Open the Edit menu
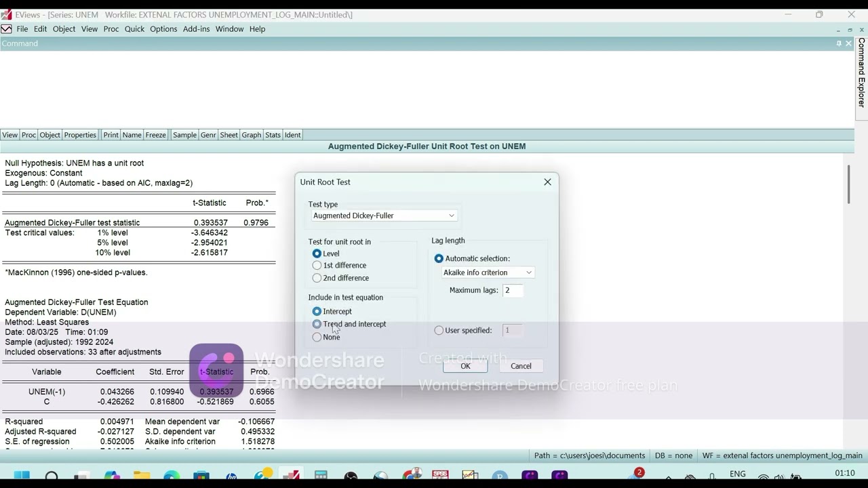 (x=41, y=29)
